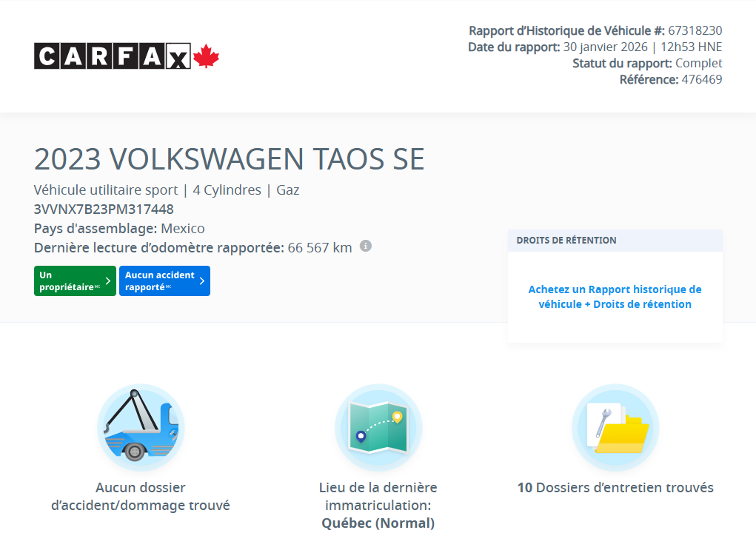The height and width of the screenshot is (550, 756).
Task: Click the 2023 VOLKSWAGEN TAOS SE title
Action: (x=229, y=158)
